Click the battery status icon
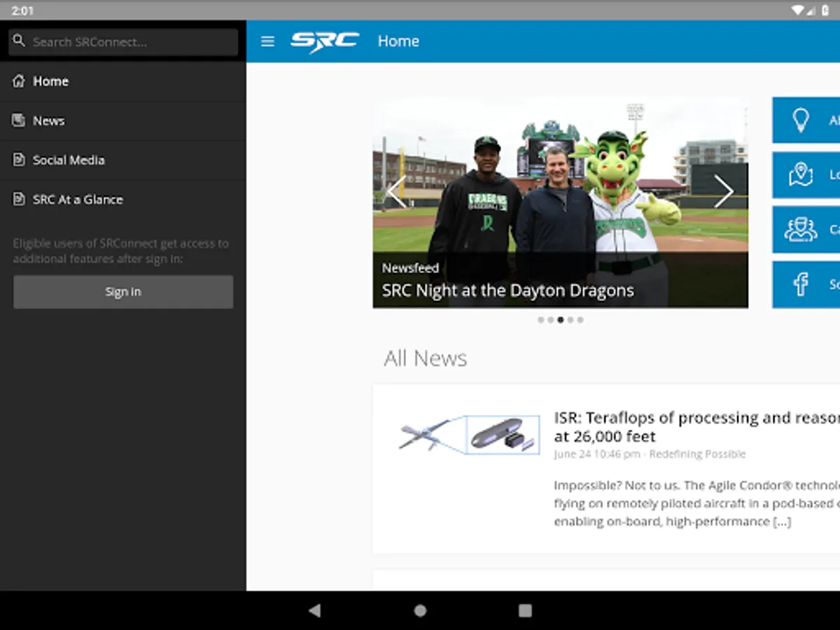Screen dimensions: 840x630 (x=826, y=10)
